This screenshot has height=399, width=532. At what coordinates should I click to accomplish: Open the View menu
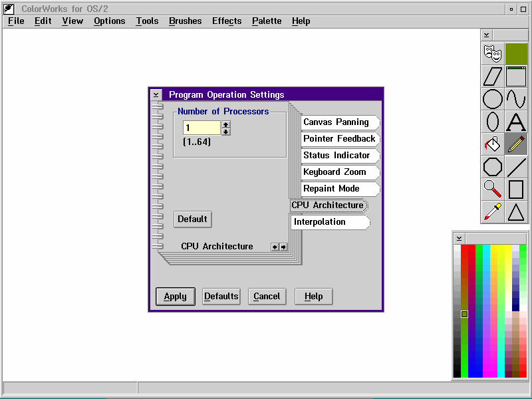pyautogui.click(x=72, y=21)
